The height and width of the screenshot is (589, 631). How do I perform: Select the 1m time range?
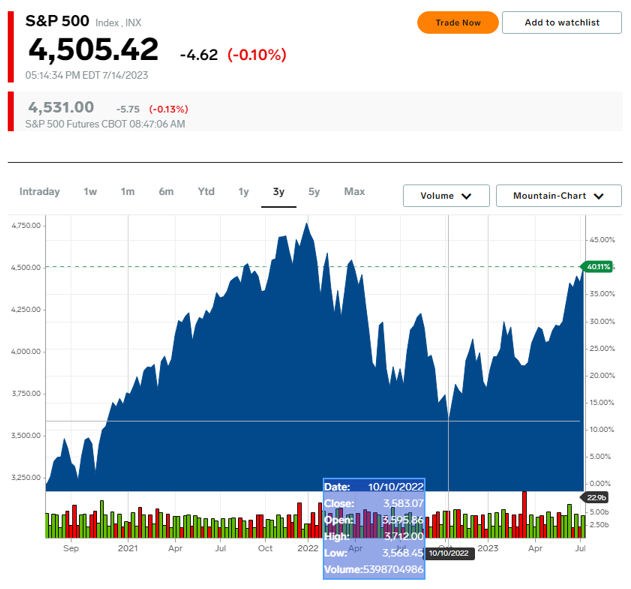pyautogui.click(x=128, y=192)
